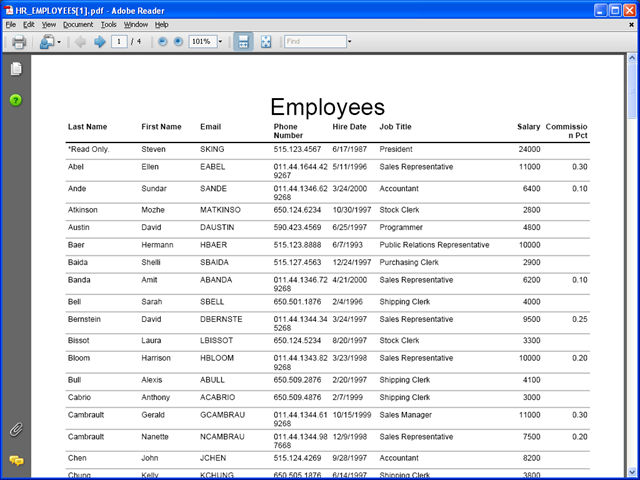Toggle scrolling pages view mode
This screenshot has height=480, width=640.
[243, 42]
